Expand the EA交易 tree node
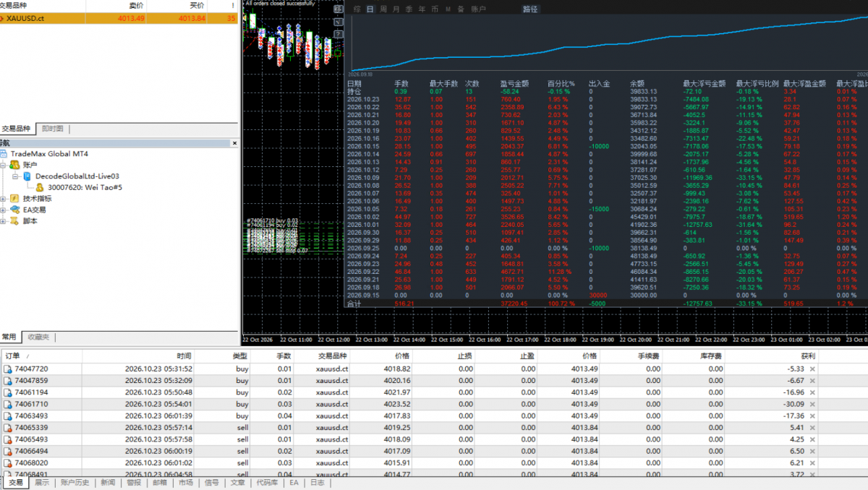Viewport: 868px width, 490px height. click(x=4, y=210)
